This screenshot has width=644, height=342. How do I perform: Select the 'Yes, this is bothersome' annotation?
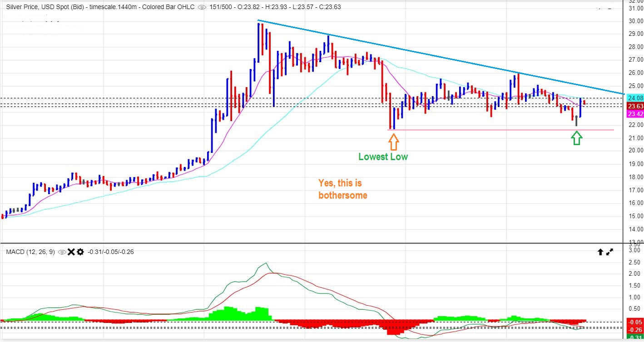tap(342, 189)
